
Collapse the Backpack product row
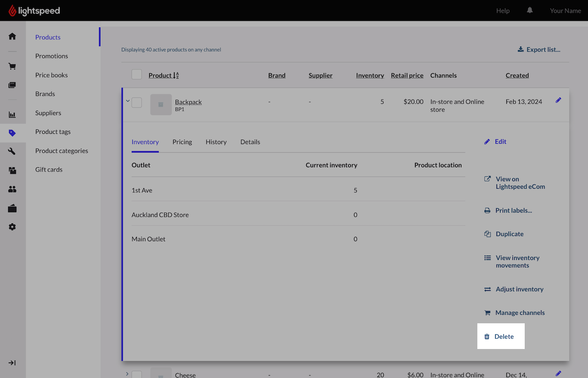127,101
